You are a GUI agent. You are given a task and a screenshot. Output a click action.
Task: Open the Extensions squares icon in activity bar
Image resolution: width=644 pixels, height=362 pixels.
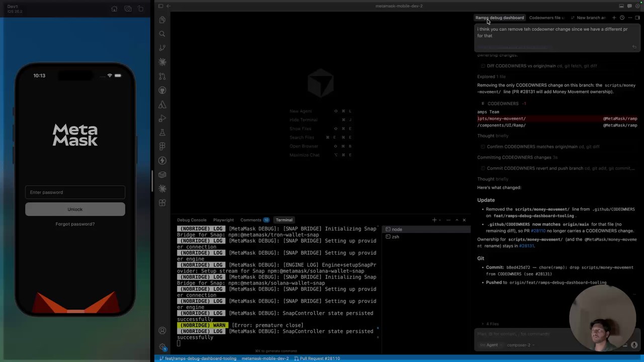point(162,203)
